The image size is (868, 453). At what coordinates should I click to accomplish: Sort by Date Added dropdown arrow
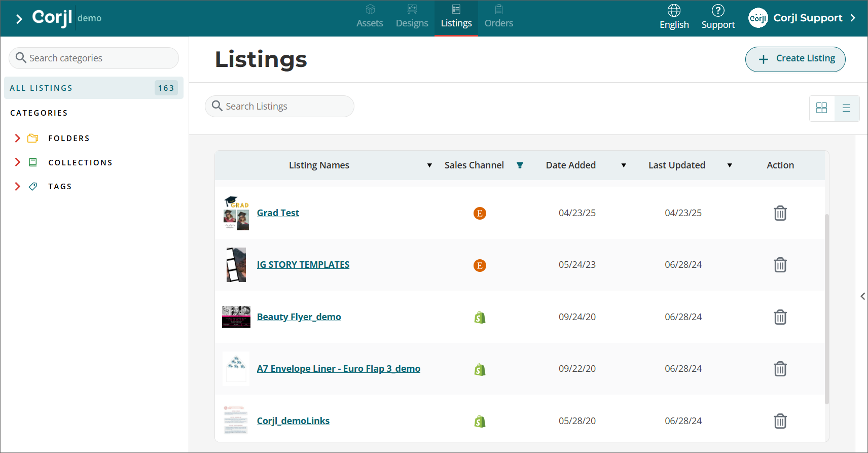pos(624,165)
